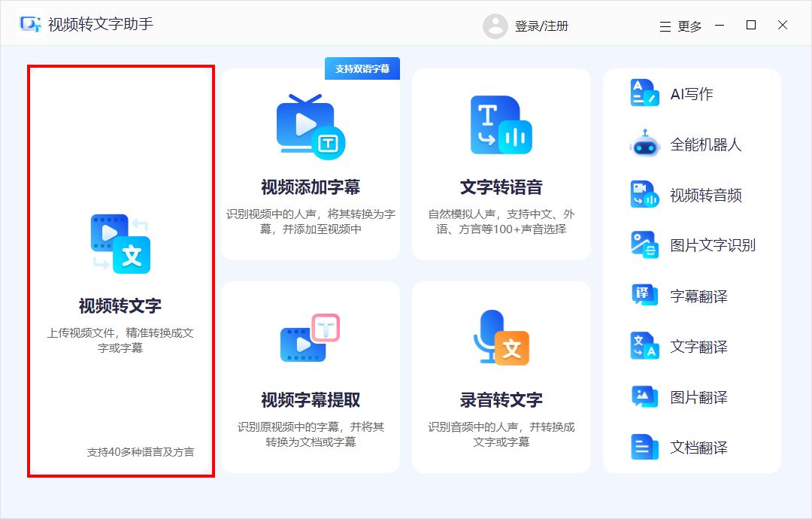Click the 视频转文字 heading
The height and width of the screenshot is (519, 812).
[120, 305]
